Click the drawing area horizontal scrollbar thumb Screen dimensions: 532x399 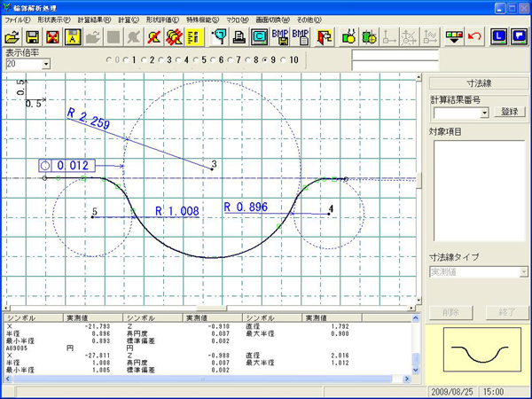point(211,308)
